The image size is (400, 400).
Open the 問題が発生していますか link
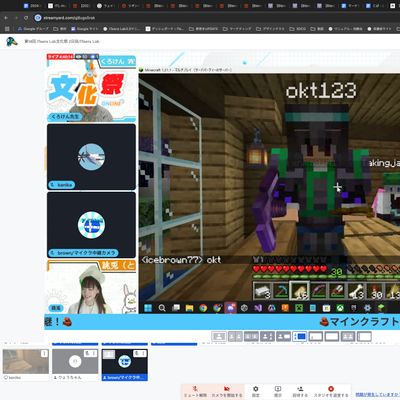click(377, 394)
